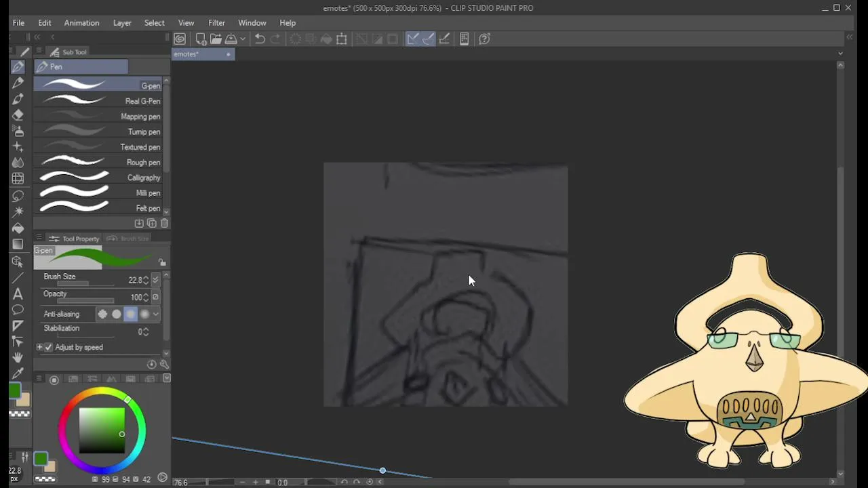Viewport: 868px width, 488px height.
Task: Toggle Snap to Grid in the toolbar
Action: point(444,39)
